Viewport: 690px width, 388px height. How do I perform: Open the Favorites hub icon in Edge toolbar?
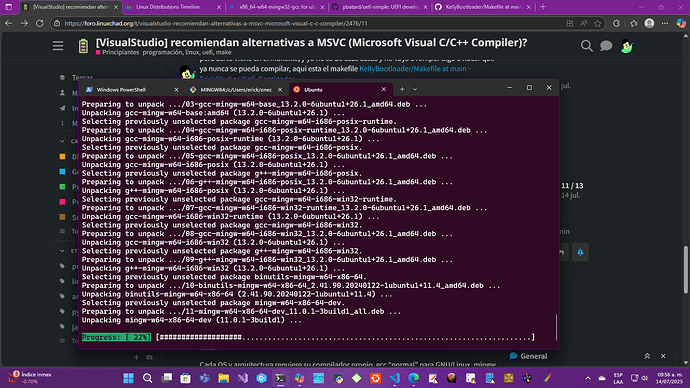coord(634,23)
